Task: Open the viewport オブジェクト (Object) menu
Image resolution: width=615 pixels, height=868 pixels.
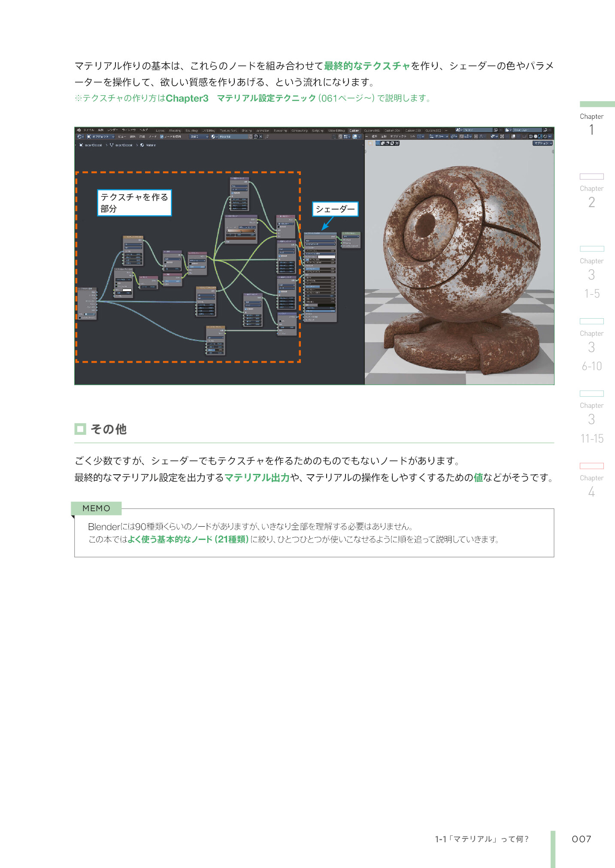Action: coord(398,136)
